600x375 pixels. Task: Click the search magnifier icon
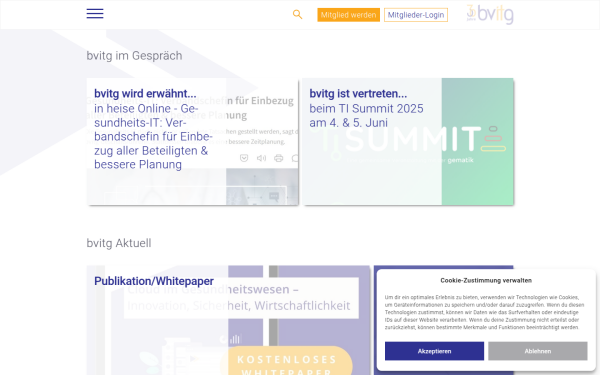click(x=297, y=15)
